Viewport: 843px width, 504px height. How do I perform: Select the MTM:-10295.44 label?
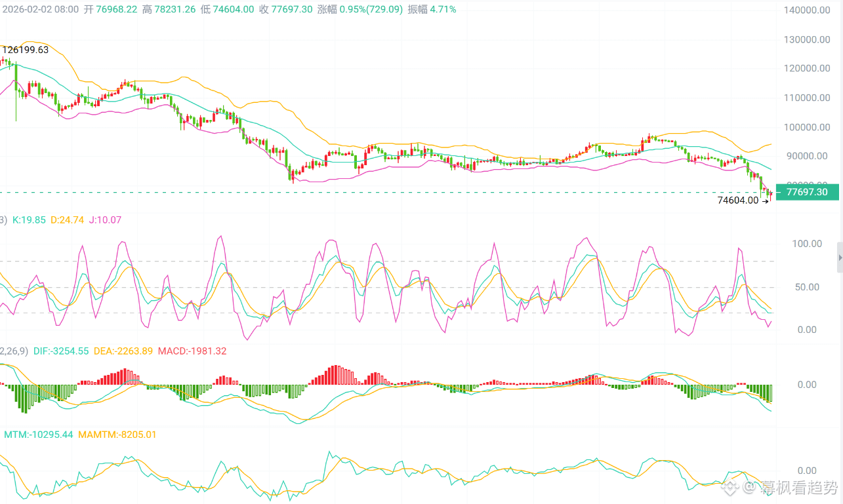pyautogui.click(x=39, y=435)
